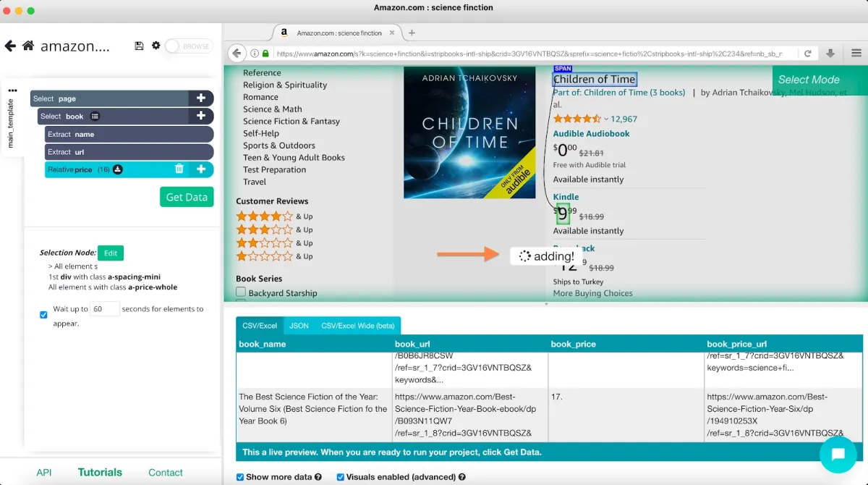Open the Contact link
This screenshot has width=868, height=485.
(x=166, y=473)
